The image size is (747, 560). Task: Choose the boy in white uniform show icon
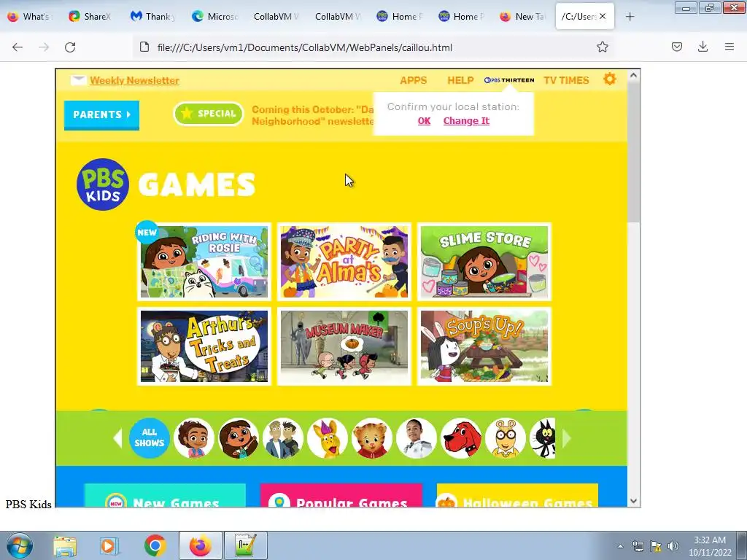coord(417,438)
